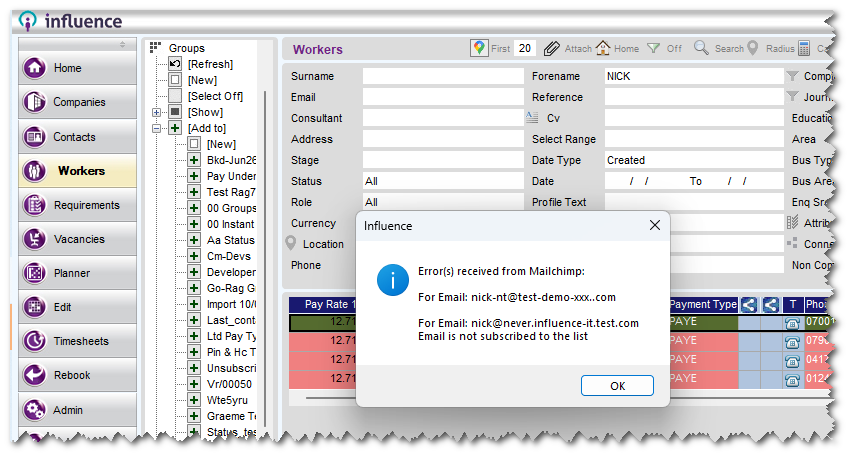
Task: Click the Compliance funnel filter icon
Action: [793, 76]
